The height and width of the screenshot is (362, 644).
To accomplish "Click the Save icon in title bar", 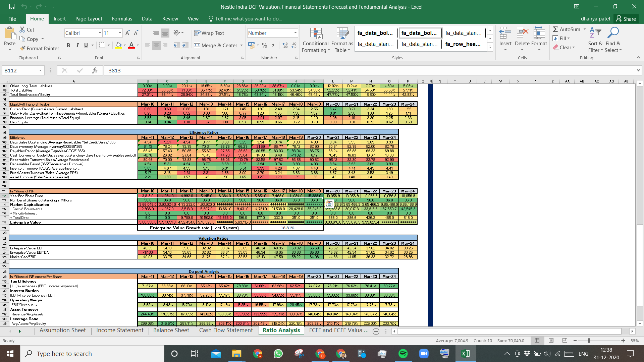I will 12,6.
